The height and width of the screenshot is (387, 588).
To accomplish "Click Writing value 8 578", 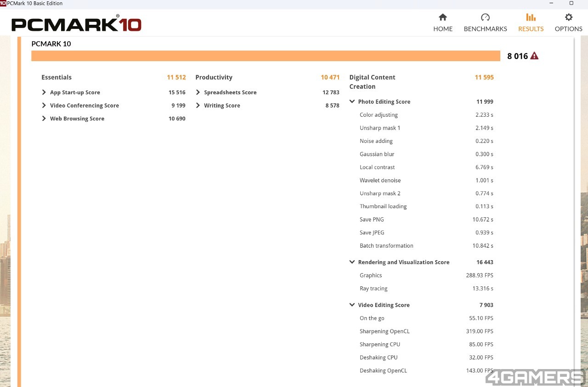I will pos(332,106).
